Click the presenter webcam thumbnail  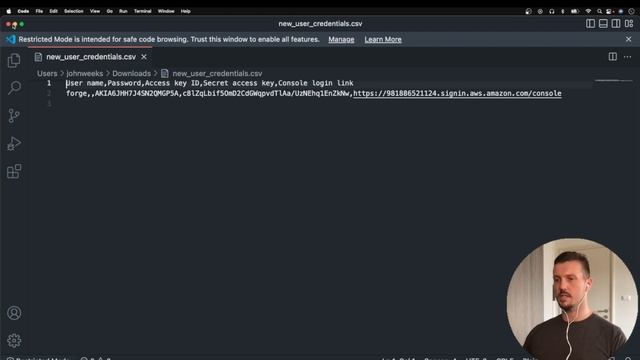[x=572, y=299]
